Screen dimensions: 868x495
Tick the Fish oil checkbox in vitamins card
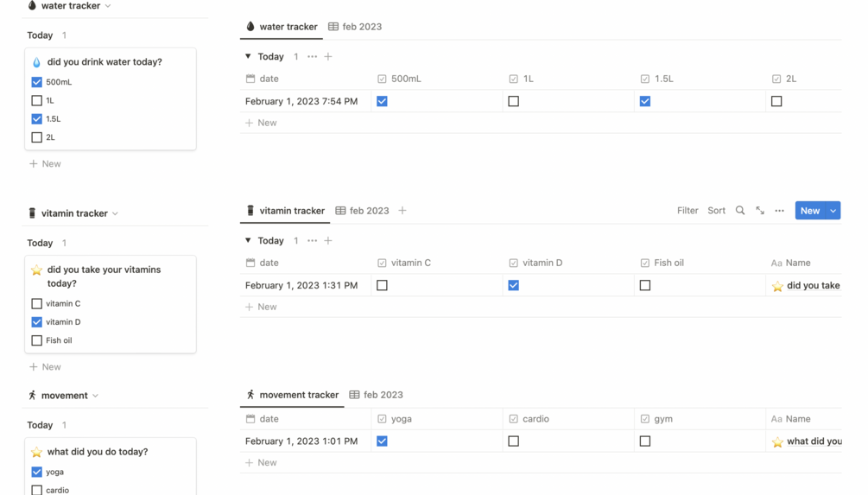[36, 340]
